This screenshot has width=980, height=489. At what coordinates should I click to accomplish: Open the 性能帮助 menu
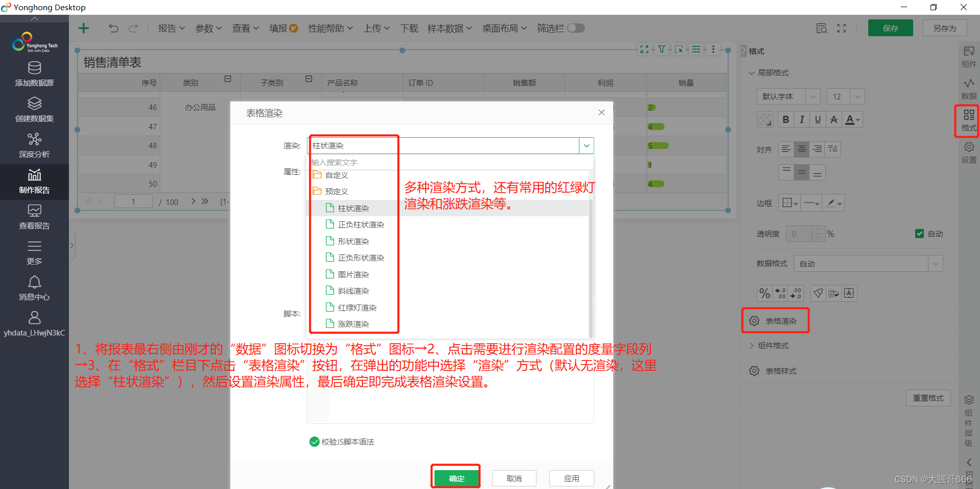[330, 28]
